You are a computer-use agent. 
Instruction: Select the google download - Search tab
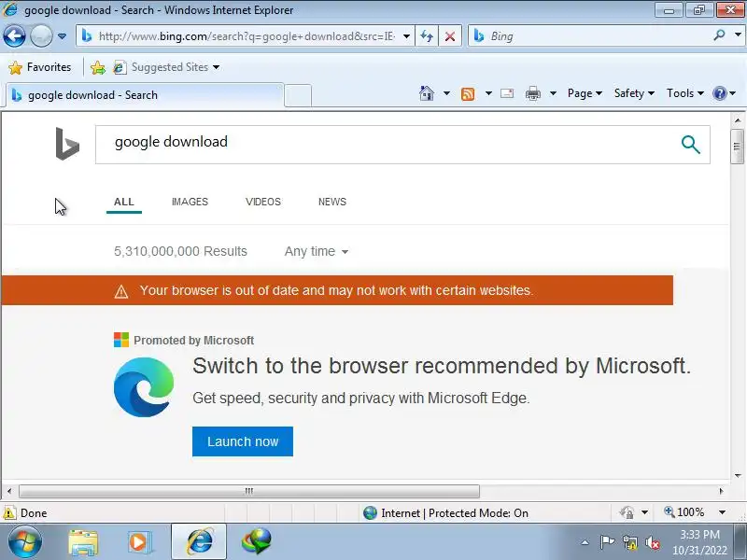coord(143,95)
